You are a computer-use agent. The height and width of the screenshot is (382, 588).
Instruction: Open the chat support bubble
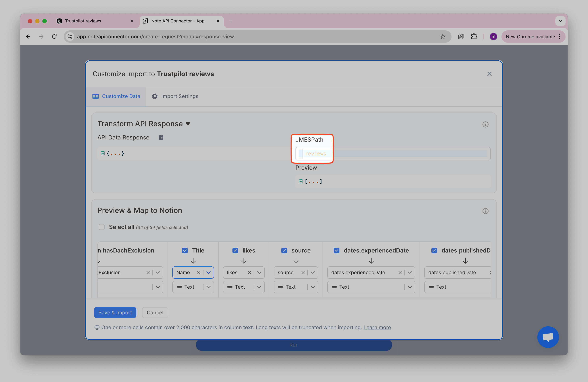tap(548, 337)
